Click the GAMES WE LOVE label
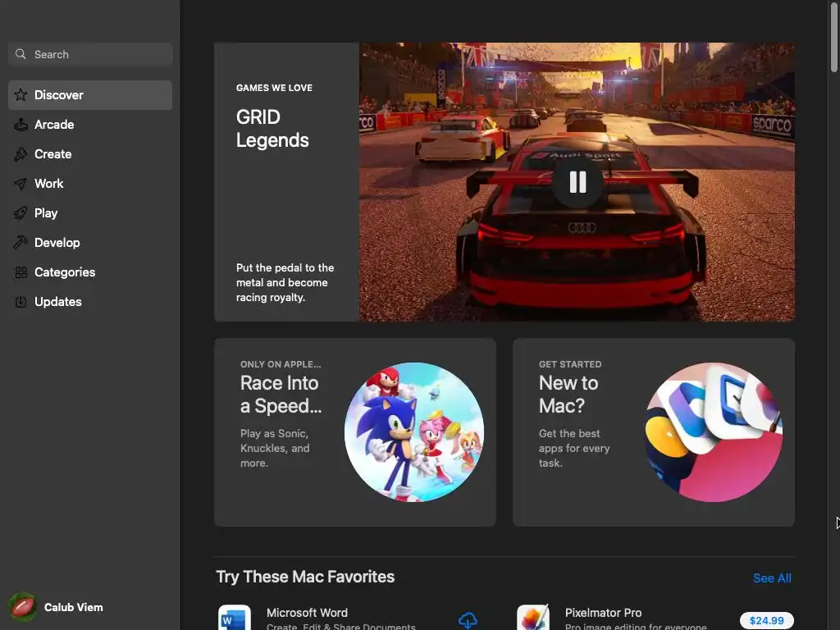Screen dimensions: 840x630 [274, 88]
